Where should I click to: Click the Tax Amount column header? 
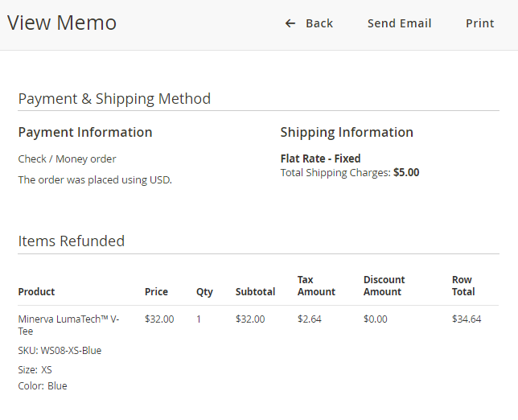coord(316,286)
